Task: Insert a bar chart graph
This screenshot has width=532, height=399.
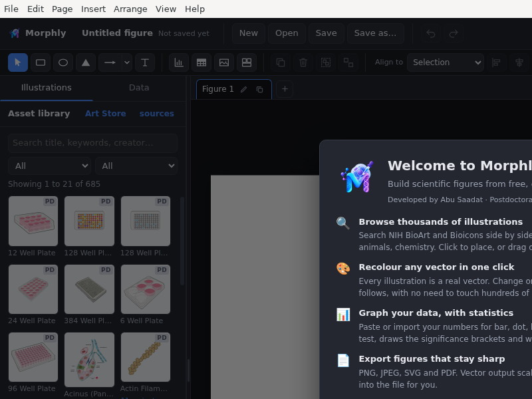Action: coord(179,63)
